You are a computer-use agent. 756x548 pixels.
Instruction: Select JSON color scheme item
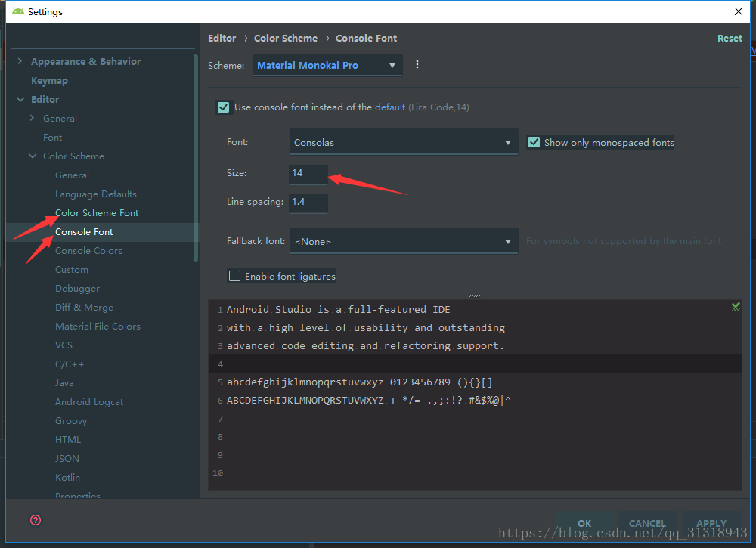coord(67,458)
